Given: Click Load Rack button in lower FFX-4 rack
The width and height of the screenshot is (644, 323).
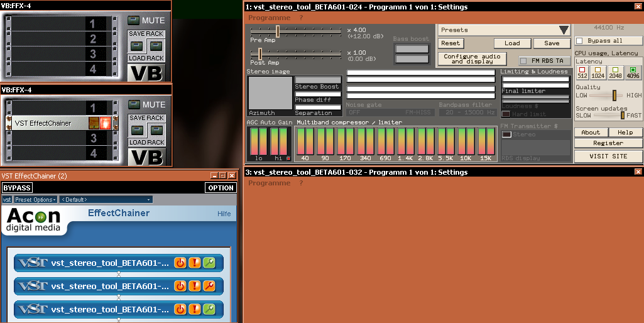Looking at the screenshot, I should (156, 130).
